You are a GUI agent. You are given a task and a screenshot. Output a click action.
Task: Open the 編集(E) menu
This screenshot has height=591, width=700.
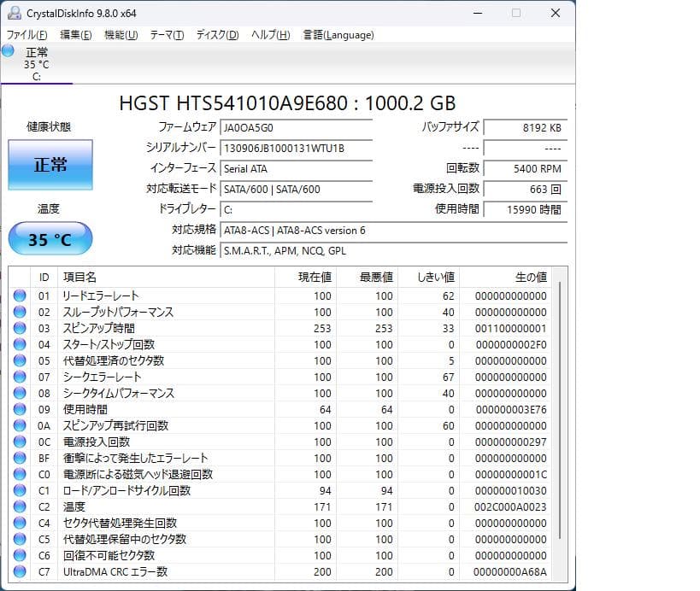point(76,35)
